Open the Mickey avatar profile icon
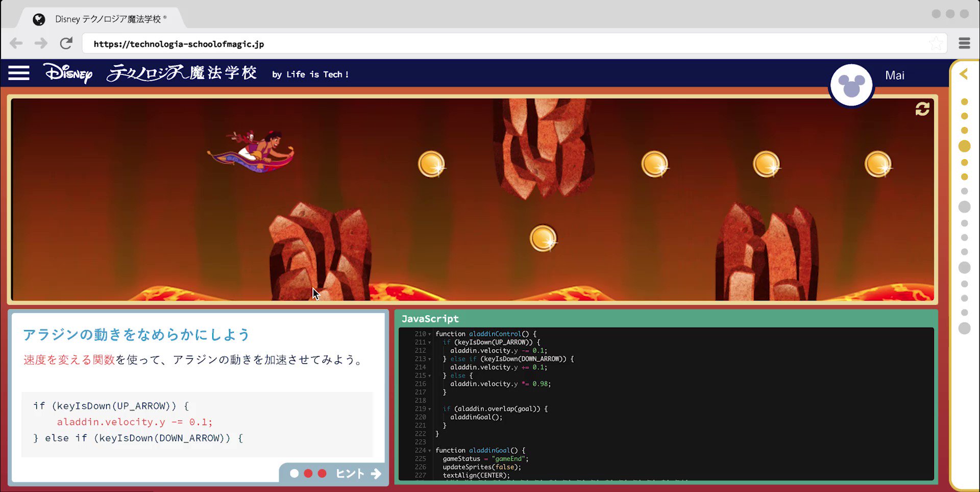This screenshot has height=492, width=980. [851, 86]
